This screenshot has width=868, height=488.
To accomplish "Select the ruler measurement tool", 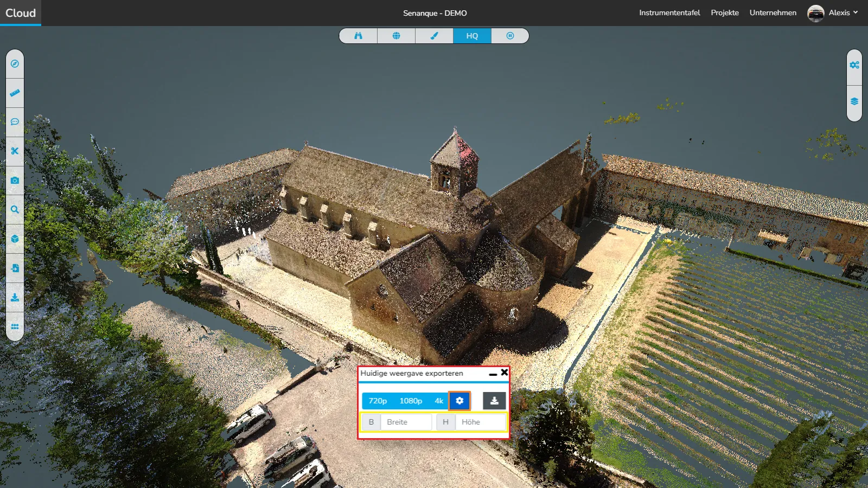I will coord(15,93).
